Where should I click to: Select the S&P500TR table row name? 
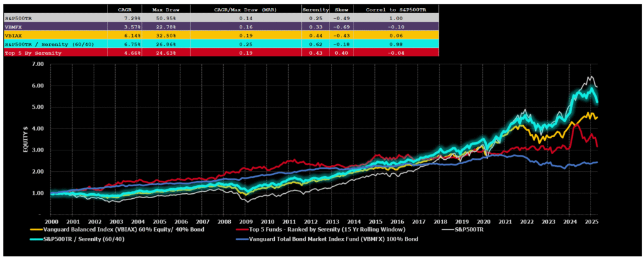19,19
